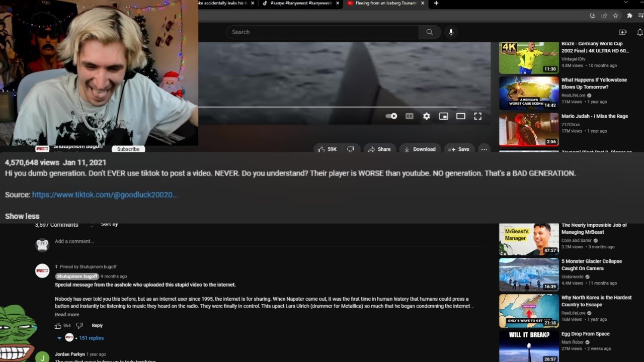Reply to the pinned comment

coord(97,326)
